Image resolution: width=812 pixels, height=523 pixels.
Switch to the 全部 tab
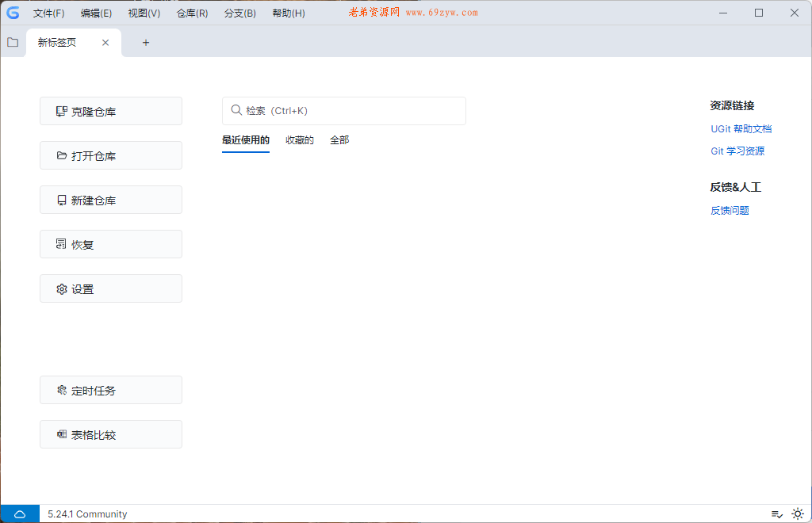[339, 140]
